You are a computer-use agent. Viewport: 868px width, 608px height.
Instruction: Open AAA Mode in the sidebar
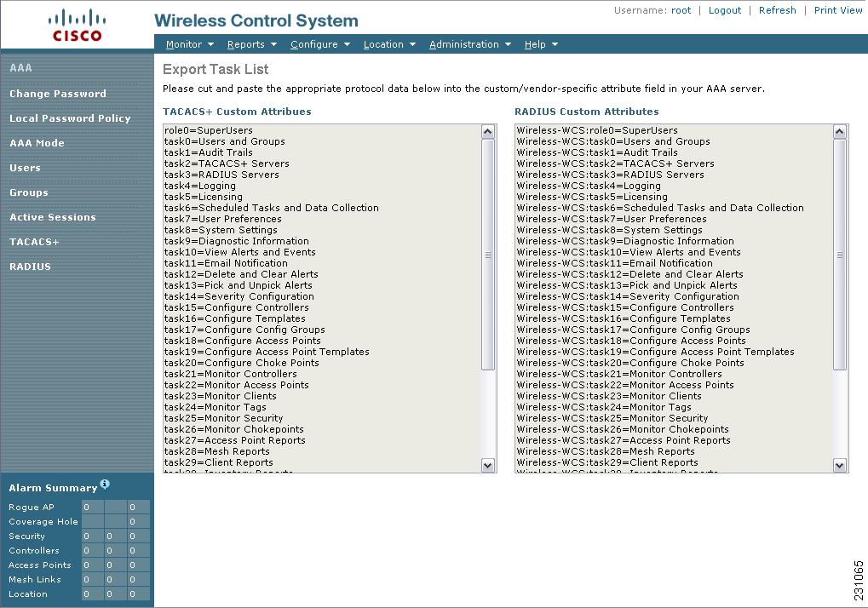(37, 143)
